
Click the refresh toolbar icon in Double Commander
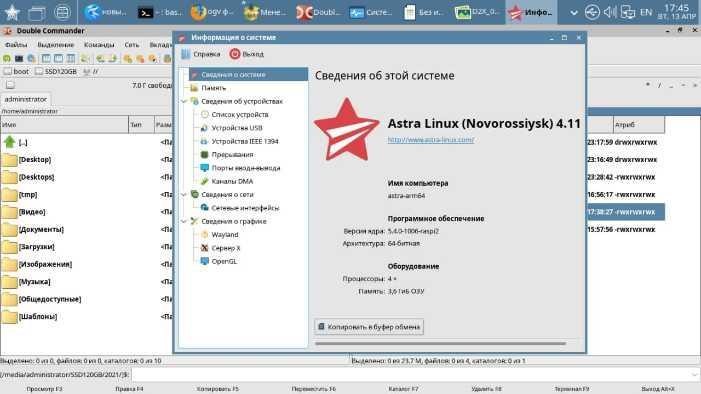click(7, 58)
